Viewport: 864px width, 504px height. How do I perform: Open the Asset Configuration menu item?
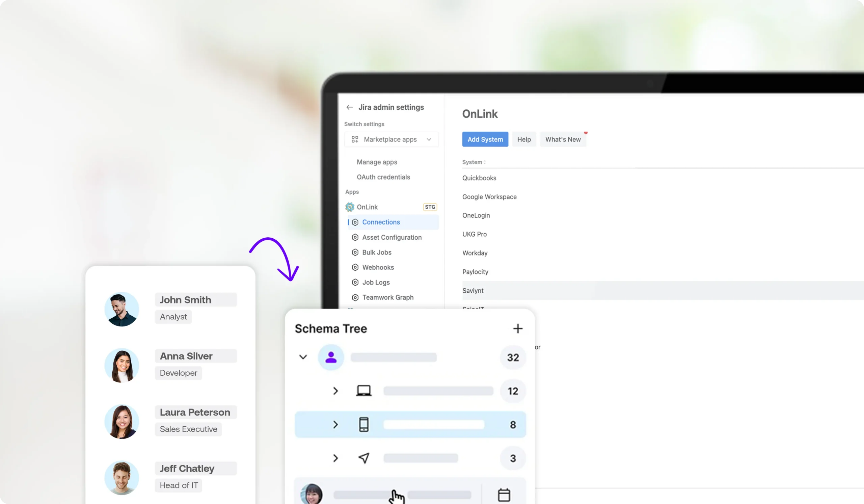[x=391, y=237]
